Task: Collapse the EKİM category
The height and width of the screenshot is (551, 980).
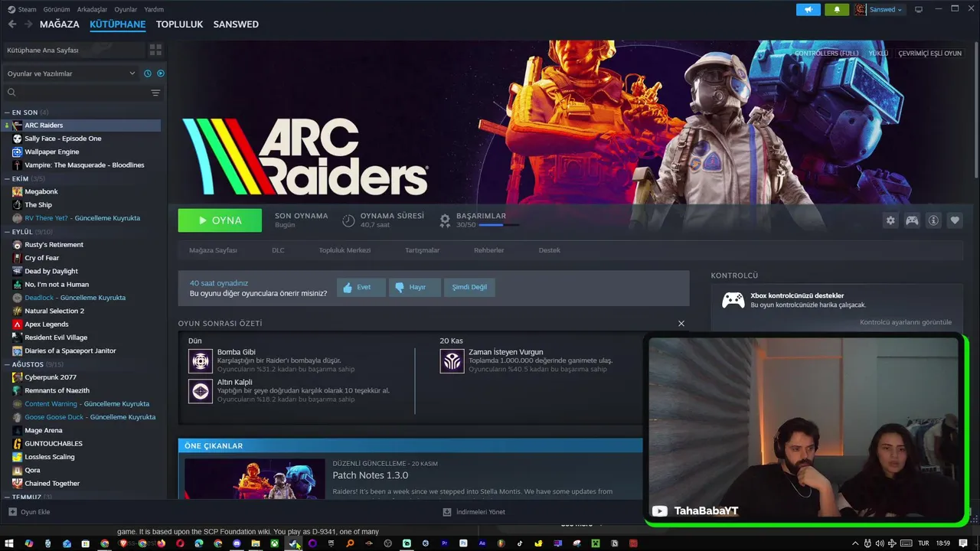Action: pos(24,178)
